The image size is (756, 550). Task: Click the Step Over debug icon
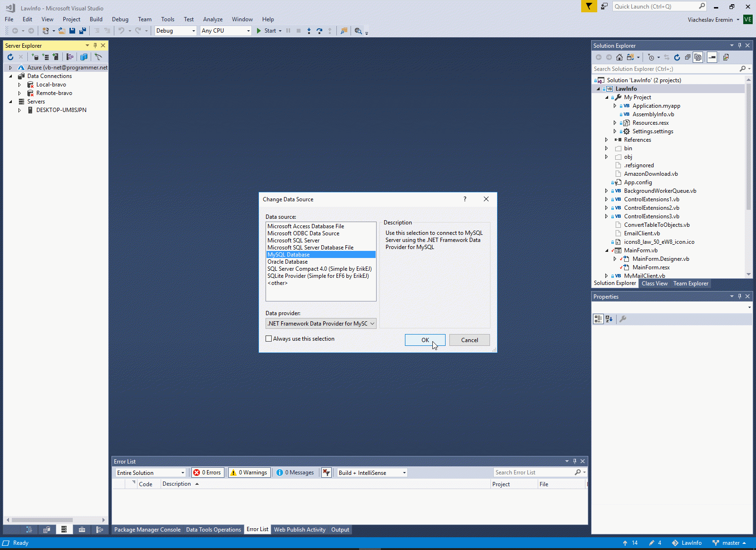[x=319, y=31]
